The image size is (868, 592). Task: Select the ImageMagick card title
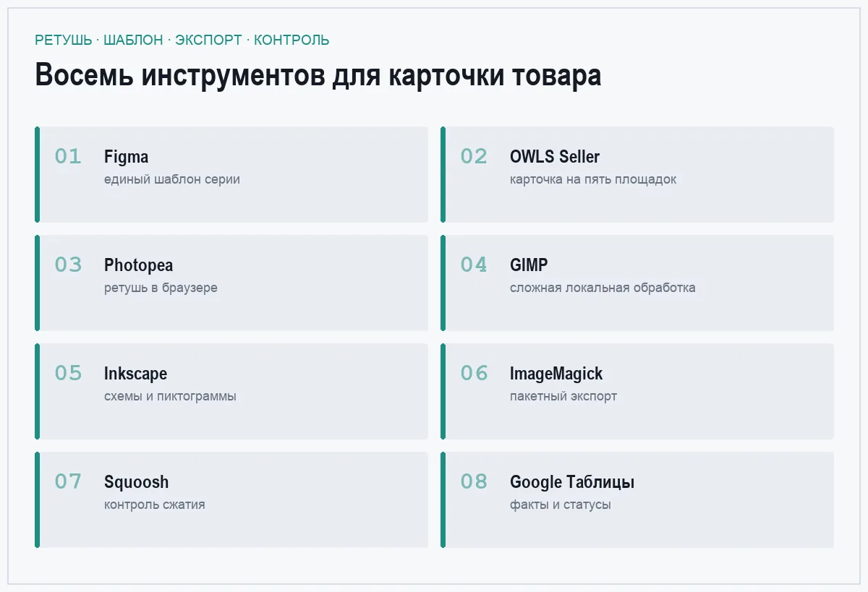(556, 374)
